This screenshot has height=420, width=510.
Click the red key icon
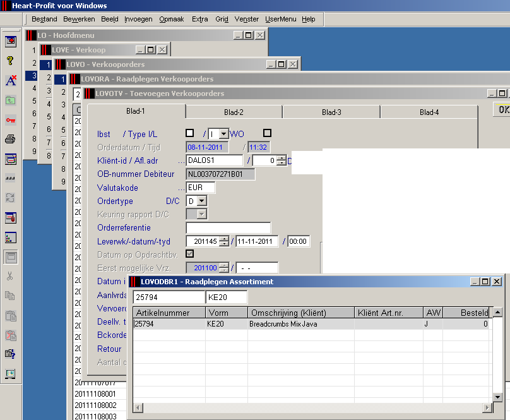pyautogui.click(x=10, y=120)
